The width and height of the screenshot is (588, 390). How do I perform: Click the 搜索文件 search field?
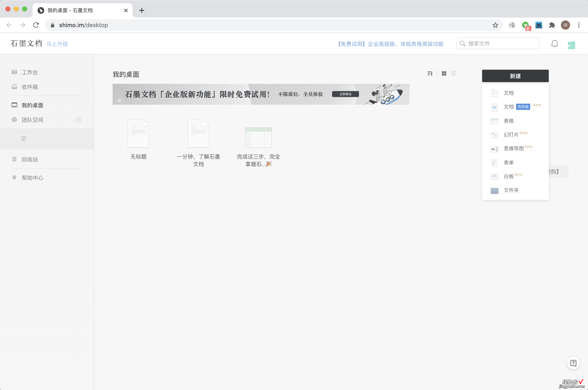click(x=498, y=44)
